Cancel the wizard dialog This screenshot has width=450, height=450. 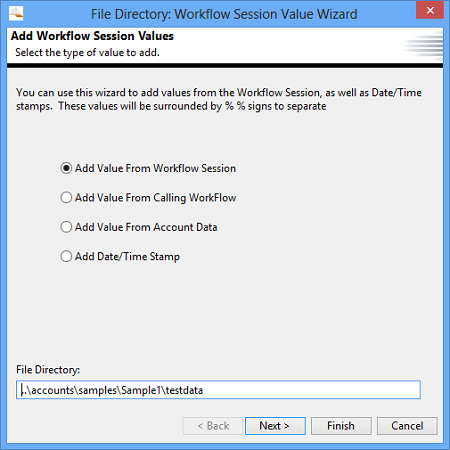(x=407, y=426)
